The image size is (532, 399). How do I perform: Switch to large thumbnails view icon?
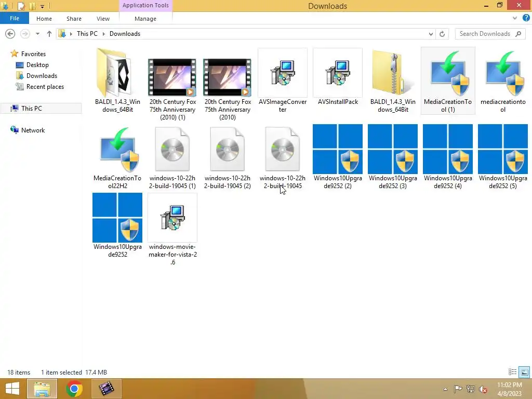tap(524, 372)
